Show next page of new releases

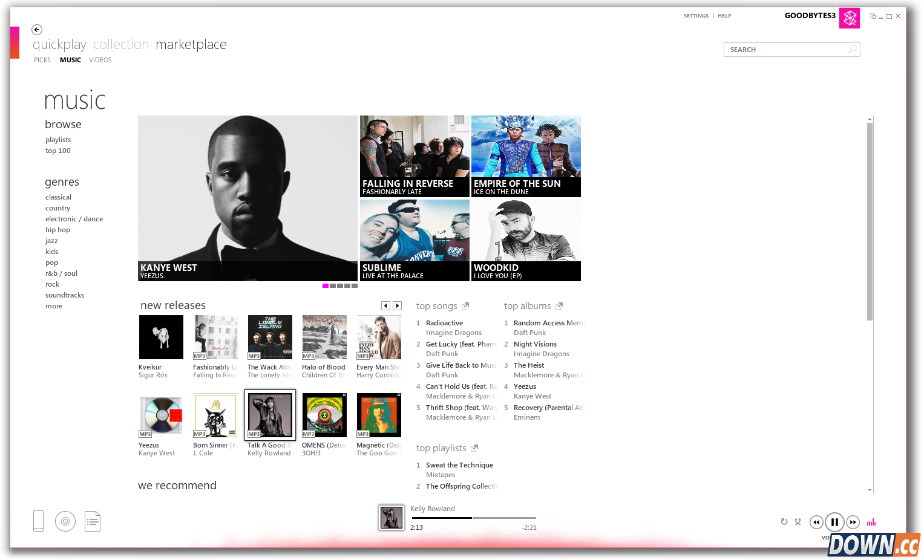click(398, 305)
